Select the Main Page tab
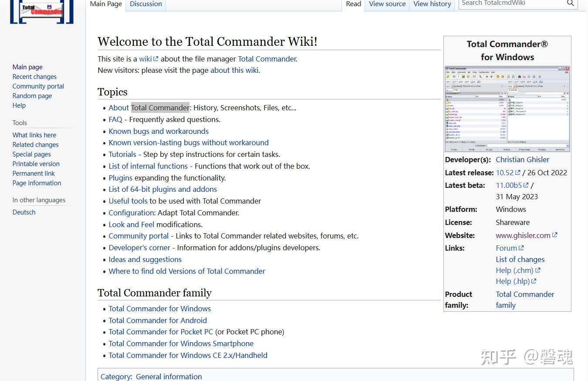The height and width of the screenshot is (381, 588). 105,4
